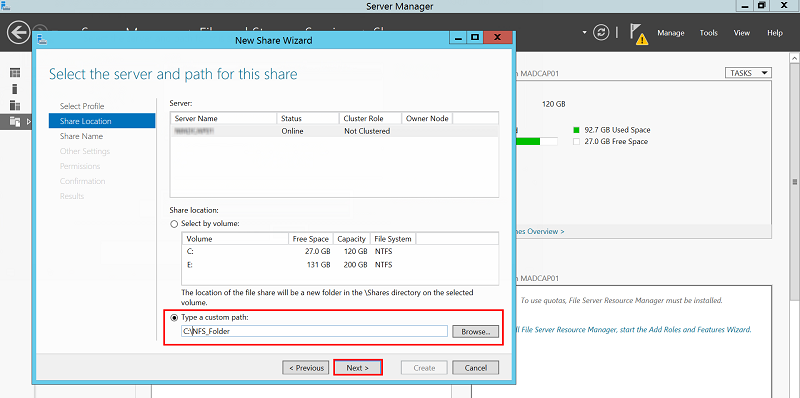Click the 92.7 GB Used Space legend
The height and width of the screenshot is (398, 800).
tap(612, 130)
